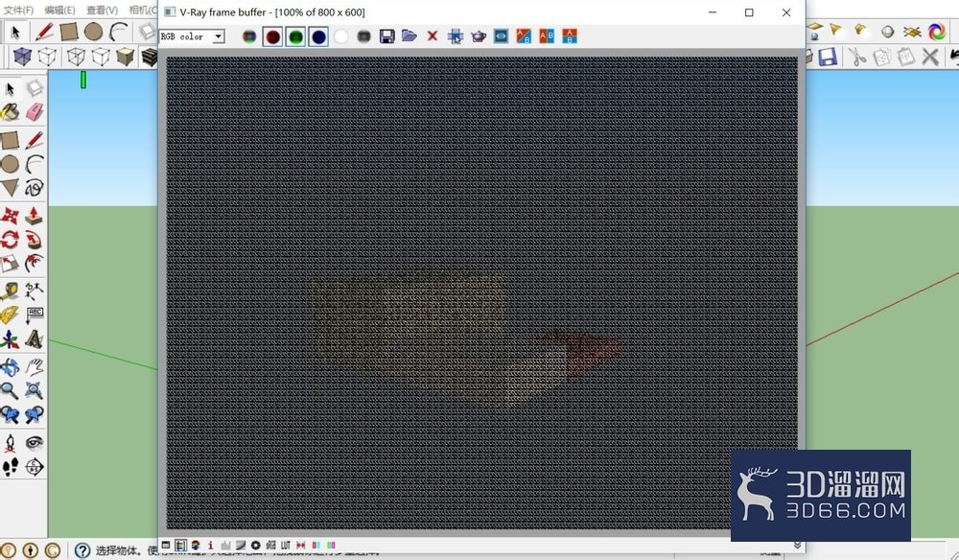Screen dimensions: 959x560
Task: Select the pink Eraser tool
Action: (35, 112)
